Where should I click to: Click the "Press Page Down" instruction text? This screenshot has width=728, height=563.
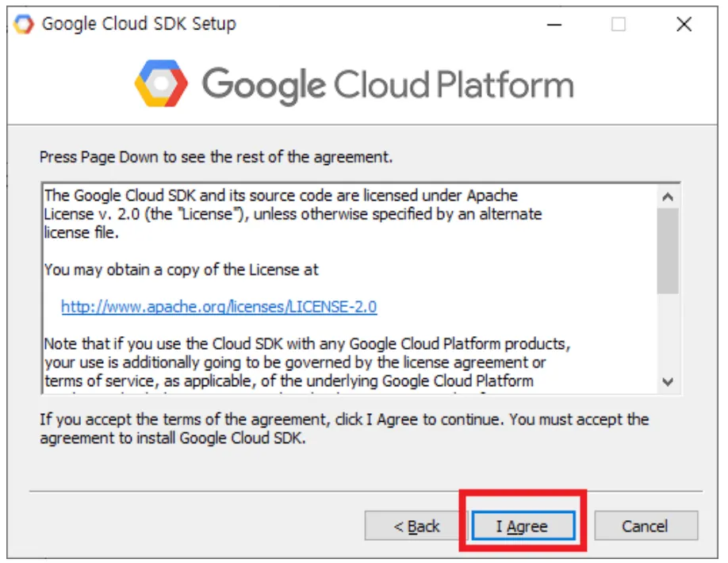(x=216, y=157)
